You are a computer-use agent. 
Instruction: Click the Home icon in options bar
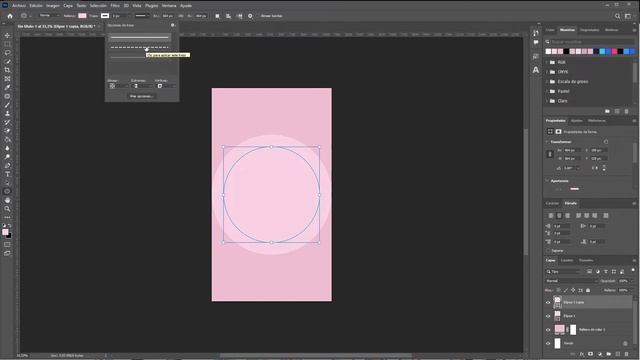tap(10, 16)
